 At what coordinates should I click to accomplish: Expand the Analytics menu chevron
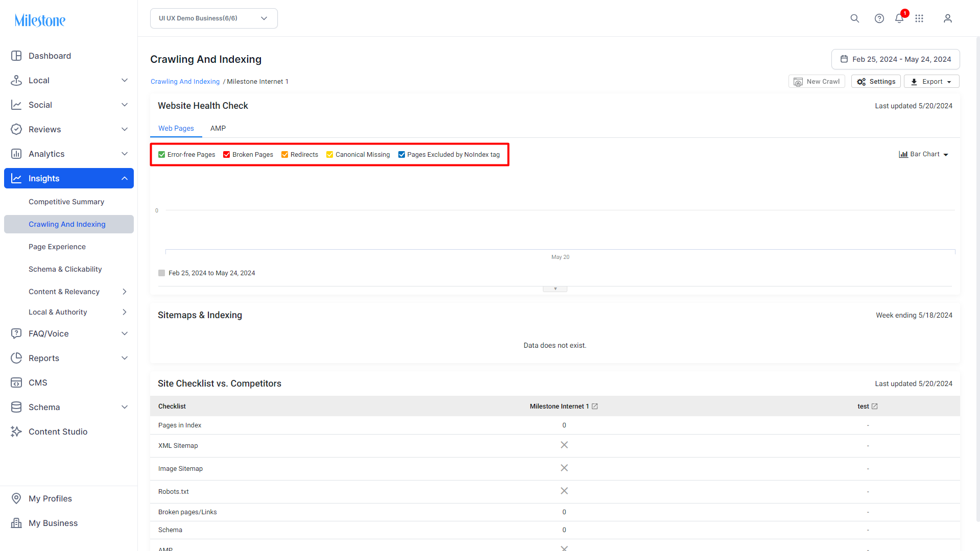click(125, 154)
